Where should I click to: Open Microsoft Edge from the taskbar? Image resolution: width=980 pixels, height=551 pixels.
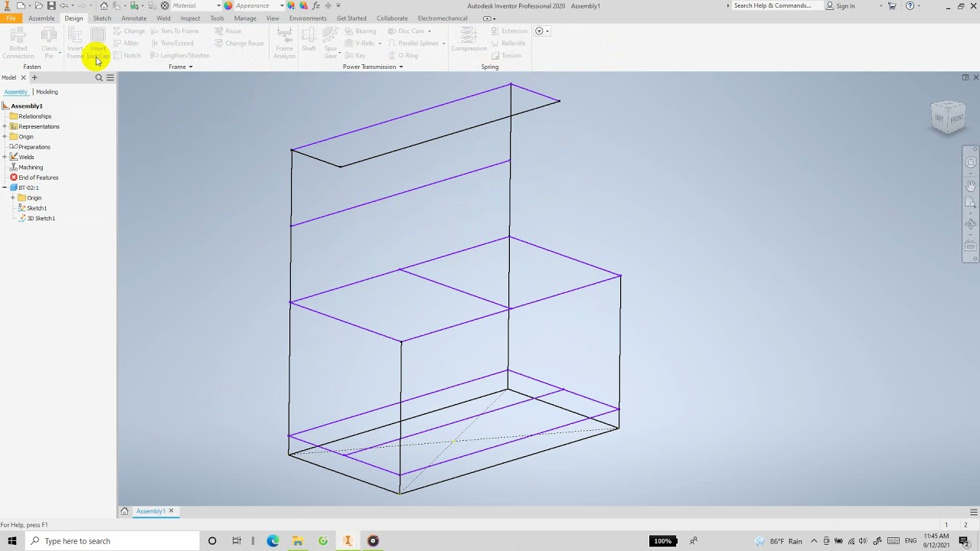pos(273,541)
